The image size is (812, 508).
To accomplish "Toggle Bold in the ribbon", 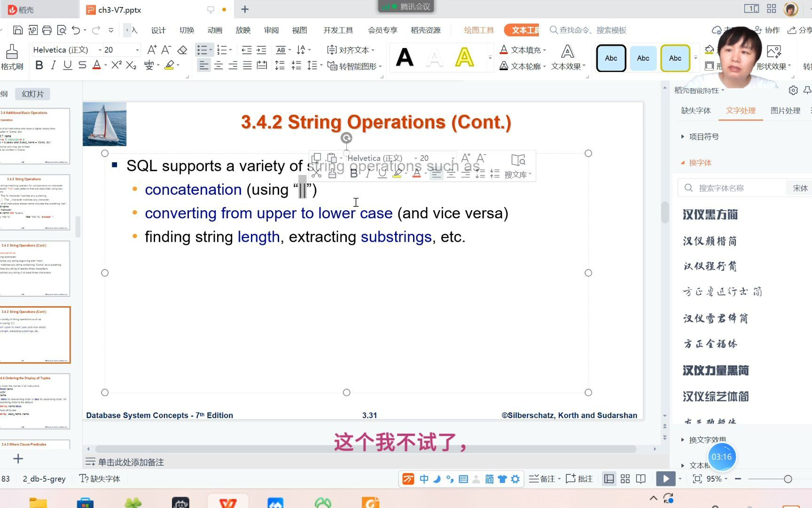I will [39, 65].
